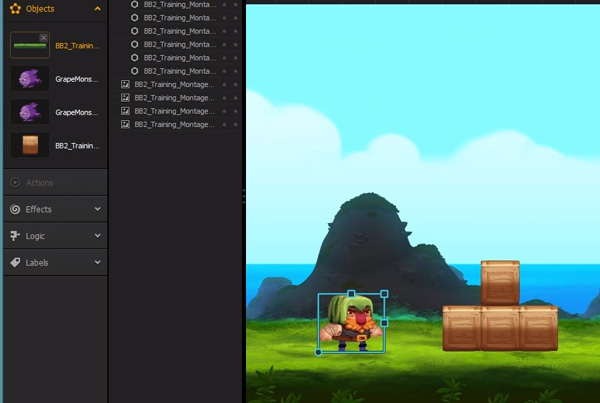Click the image icon of the first Montage row
The image size is (600, 403).
pyautogui.click(x=125, y=85)
